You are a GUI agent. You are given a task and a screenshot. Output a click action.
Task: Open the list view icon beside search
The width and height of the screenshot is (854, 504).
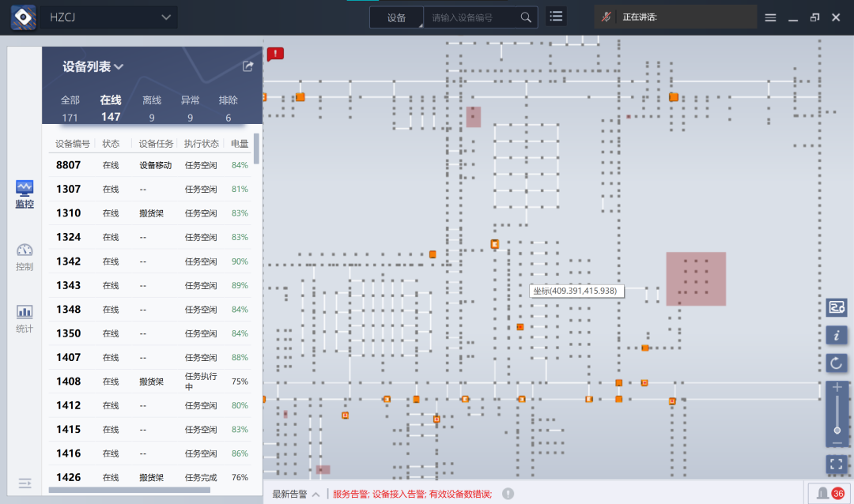tap(556, 17)
